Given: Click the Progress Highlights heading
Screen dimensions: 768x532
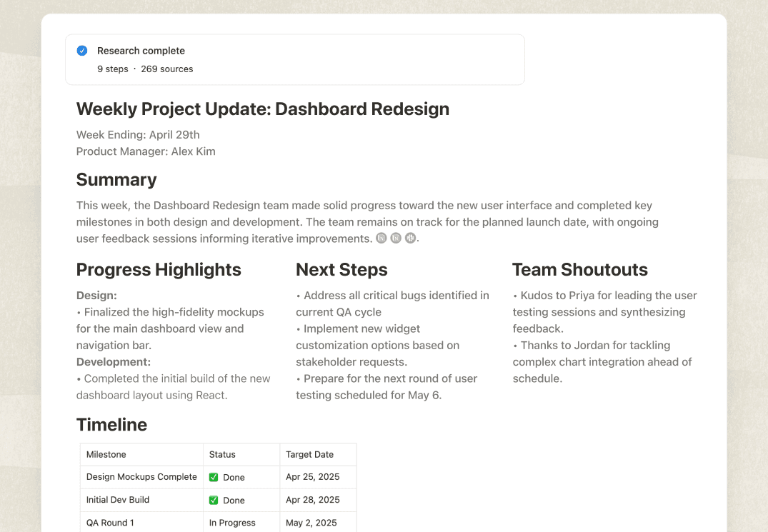Looking at the screenshot, I should tap(158, 270).
